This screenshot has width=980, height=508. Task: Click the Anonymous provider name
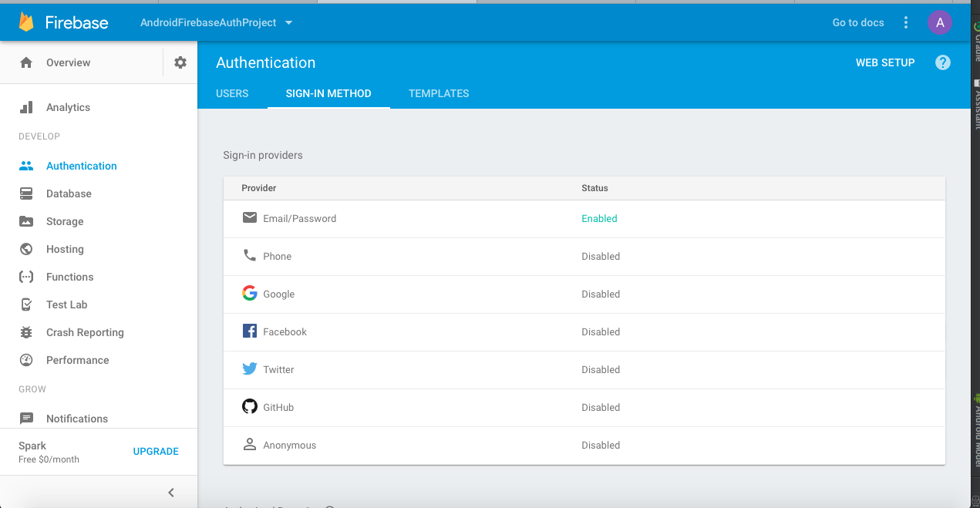(289, 445)
